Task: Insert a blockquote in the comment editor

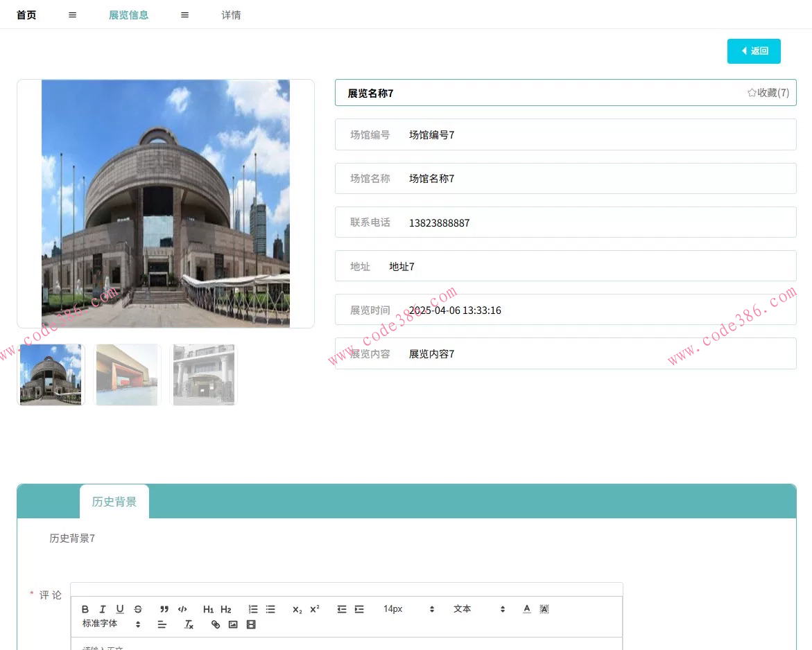Action: pos(164,609)
